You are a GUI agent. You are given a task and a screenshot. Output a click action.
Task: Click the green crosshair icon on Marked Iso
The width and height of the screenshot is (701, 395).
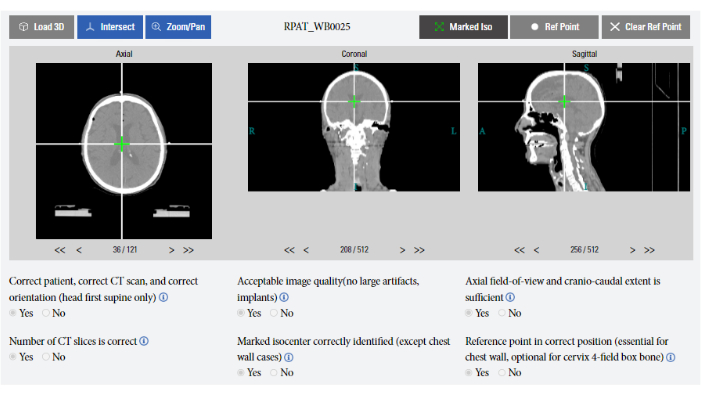[x=439, y=27]
